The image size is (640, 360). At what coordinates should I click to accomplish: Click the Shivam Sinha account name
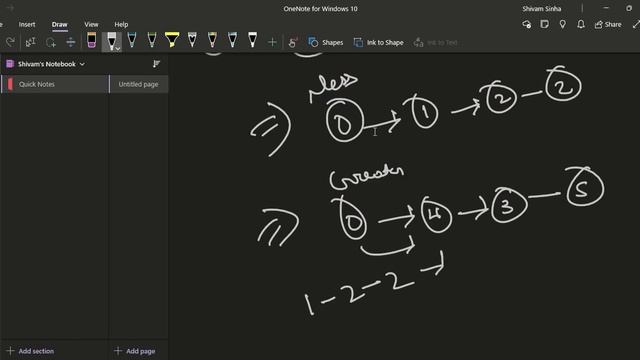coord(542,9)
